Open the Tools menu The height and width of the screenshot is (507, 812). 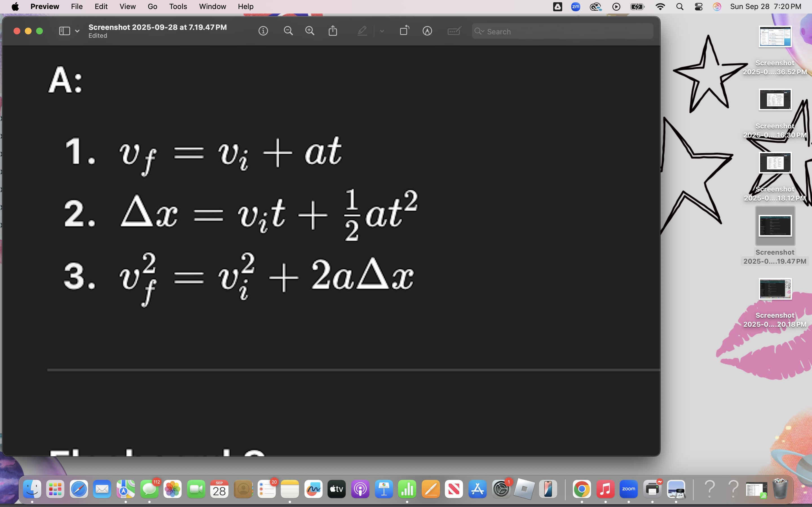(x=178, y=6)
